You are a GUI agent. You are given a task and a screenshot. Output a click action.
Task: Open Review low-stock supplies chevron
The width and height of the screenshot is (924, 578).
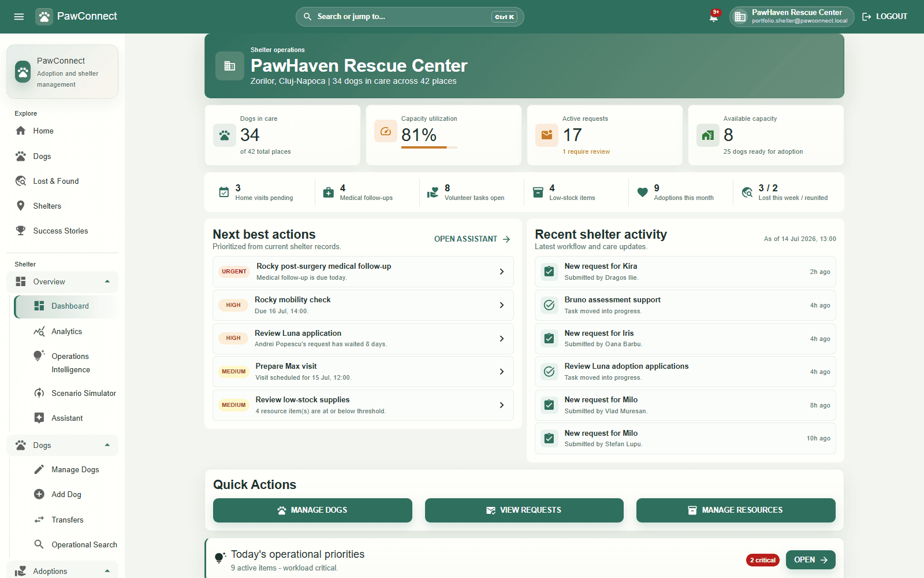502,405
